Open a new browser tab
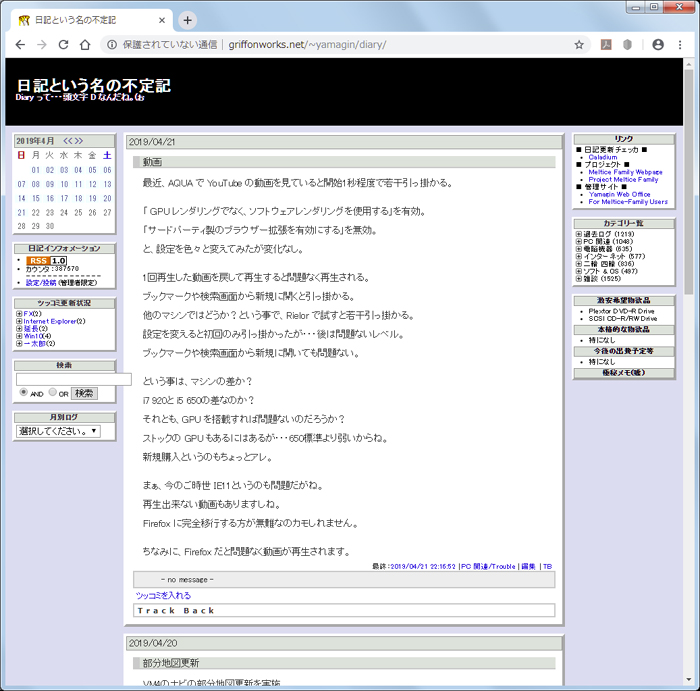700x691 pixels. [x=187, y=20]
